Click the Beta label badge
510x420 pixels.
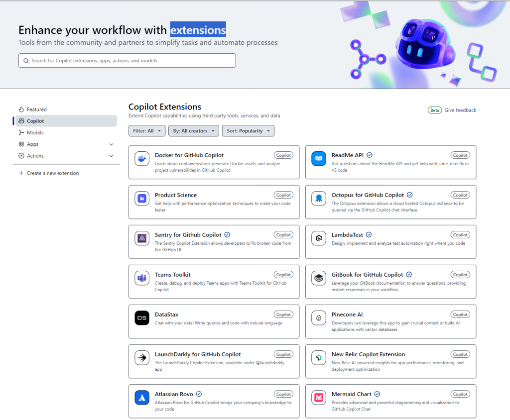[x=434, y=110]
